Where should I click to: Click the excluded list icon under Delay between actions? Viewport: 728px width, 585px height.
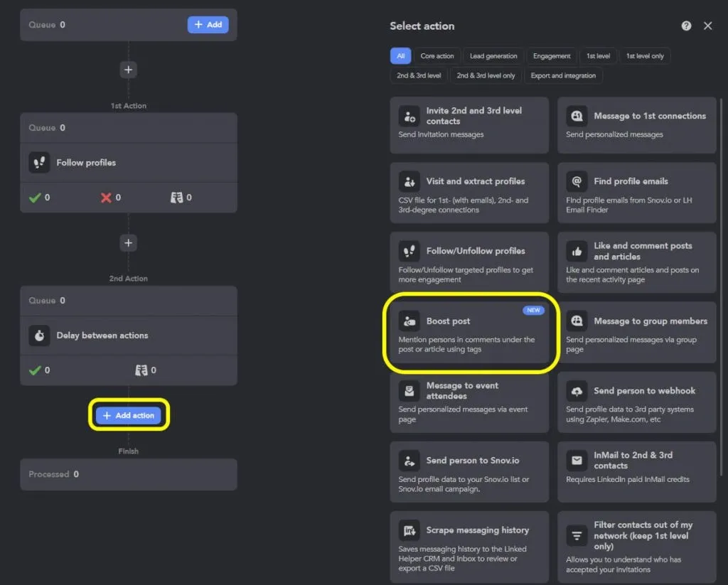[x=141, y=370]
